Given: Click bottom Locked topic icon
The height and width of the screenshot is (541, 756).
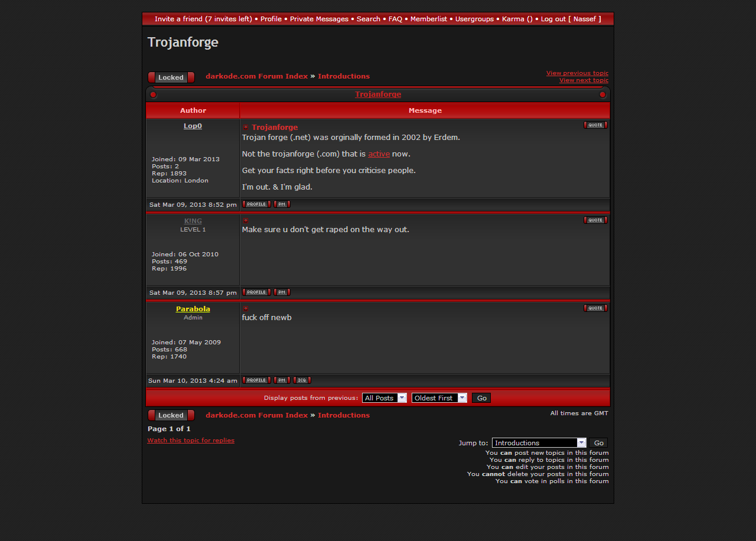Looking at the screenshot, I should (171, 415).
